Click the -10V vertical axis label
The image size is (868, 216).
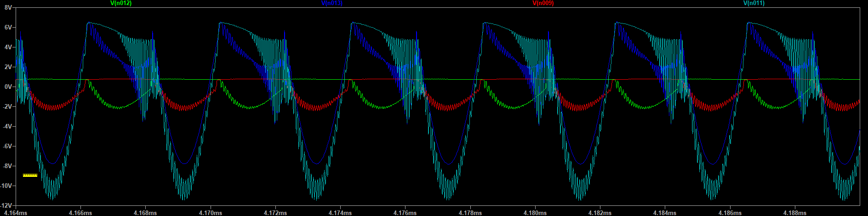tap(6, 186)
